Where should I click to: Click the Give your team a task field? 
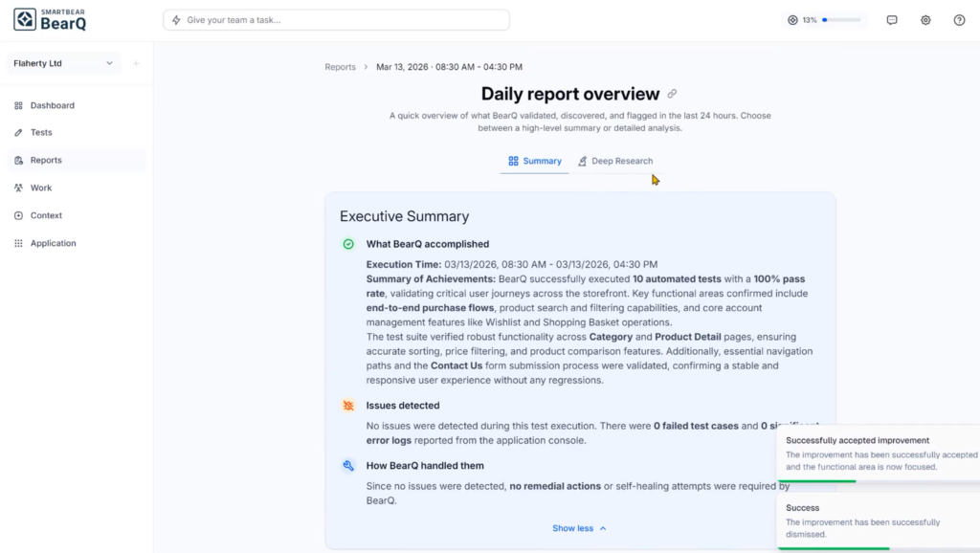[336, 20]
